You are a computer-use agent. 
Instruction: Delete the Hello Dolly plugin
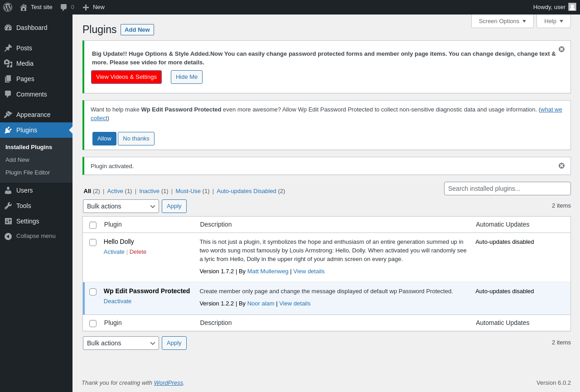point(138,252)
